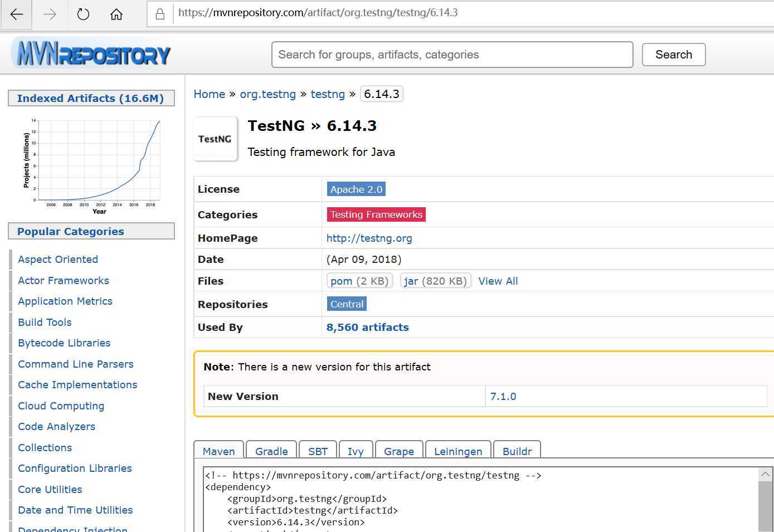
Task: Download the jar (820 KB) file
Action: [x=435, y=281]
